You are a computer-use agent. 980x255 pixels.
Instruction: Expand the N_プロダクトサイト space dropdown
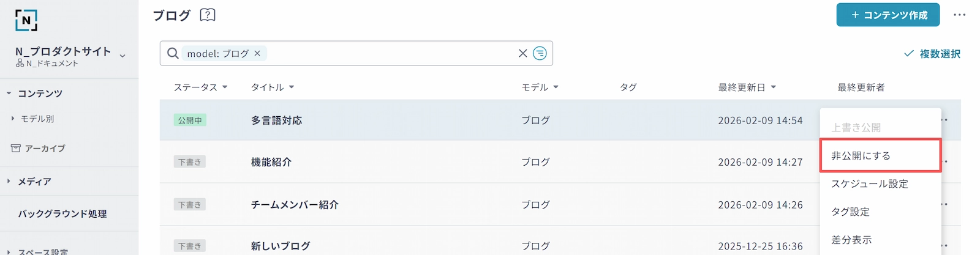[x=123, y=56]
